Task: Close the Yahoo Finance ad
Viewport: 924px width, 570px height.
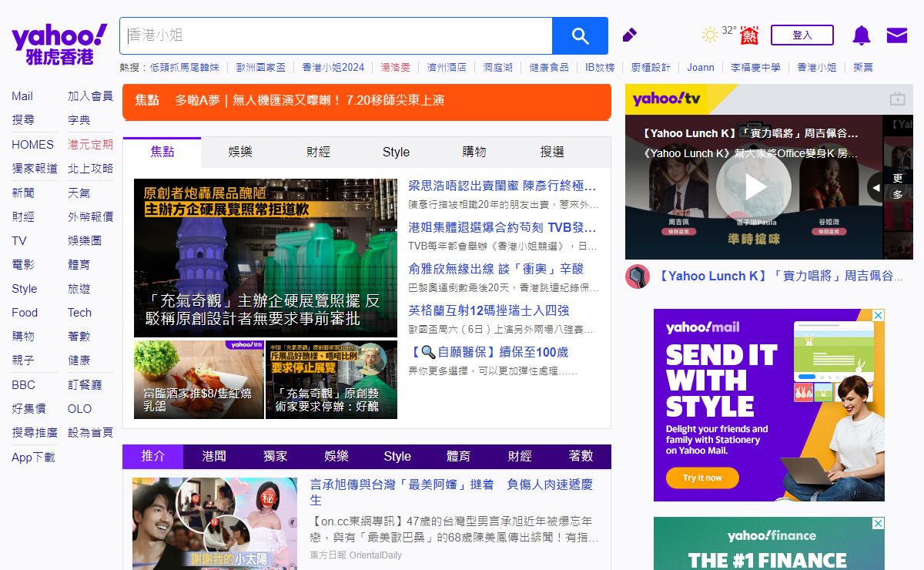Action: click(x=879, y=523)
